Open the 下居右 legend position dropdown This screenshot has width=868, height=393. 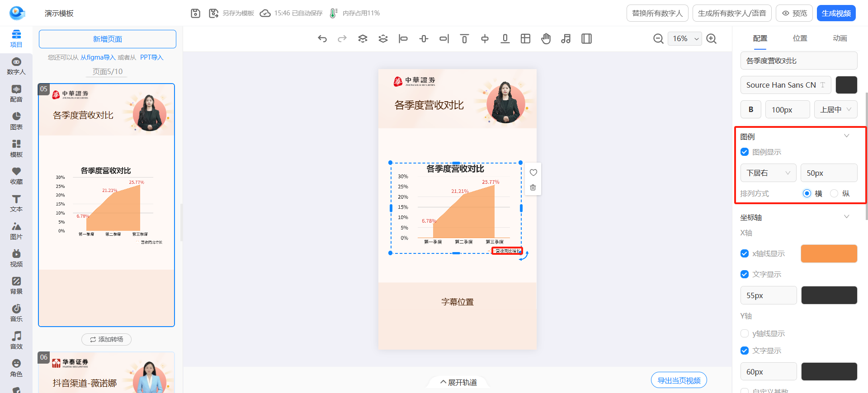pyautogui.click(x=768, y=173)
